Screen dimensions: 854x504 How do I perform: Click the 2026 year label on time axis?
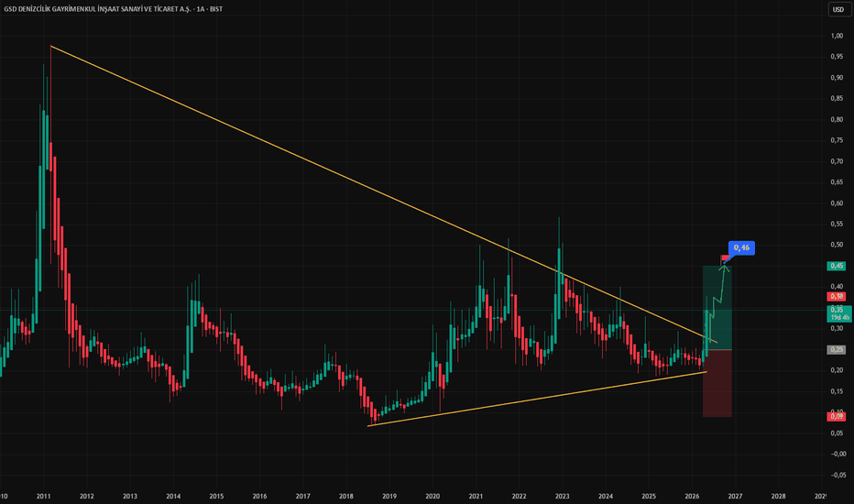click(692, 497)
